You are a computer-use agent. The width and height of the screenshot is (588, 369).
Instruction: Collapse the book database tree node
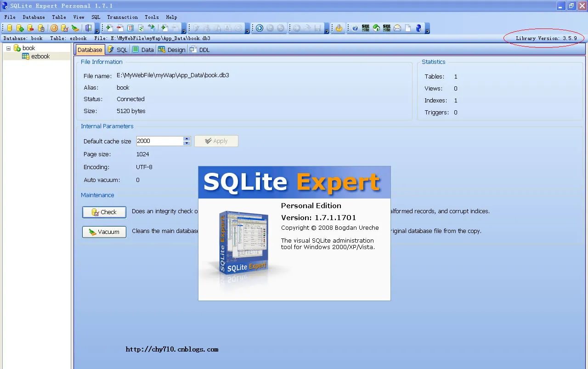tap(8, 48)
